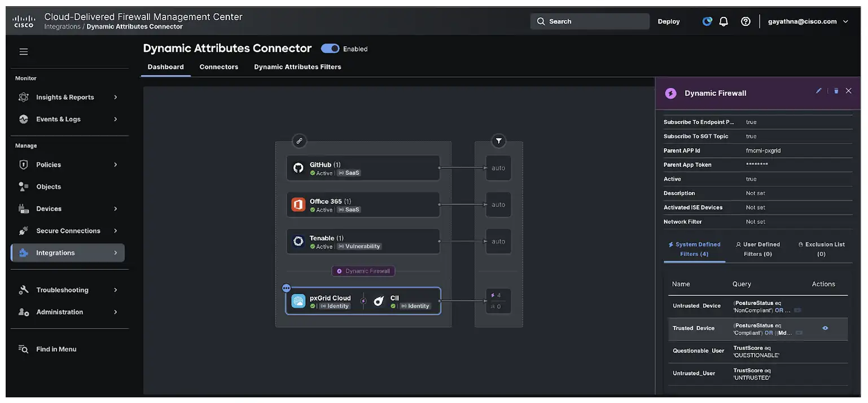Expand Untrusted_Device truncated query text
The image size is (868, 403).
797,310
